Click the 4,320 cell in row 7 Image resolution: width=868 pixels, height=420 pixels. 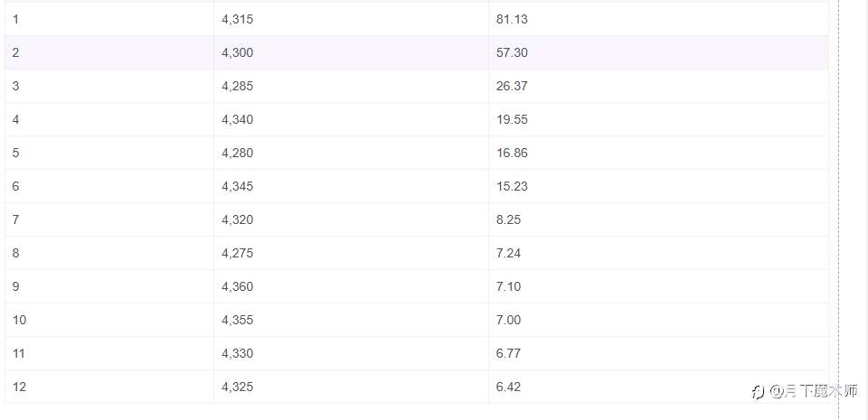point(351,220)
